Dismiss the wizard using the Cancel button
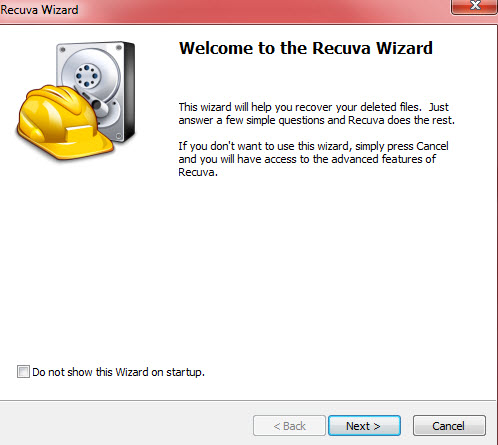Image resolution: width=498 pixels, height=445 pixels. (x=449, y=426)
